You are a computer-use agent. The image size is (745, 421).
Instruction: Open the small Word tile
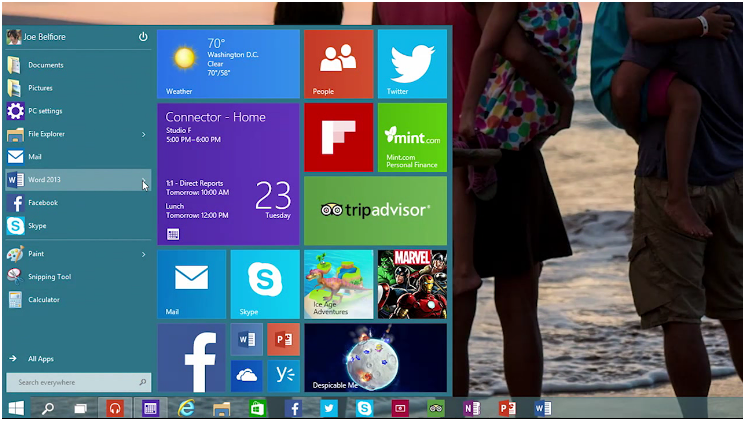point(247,339)
